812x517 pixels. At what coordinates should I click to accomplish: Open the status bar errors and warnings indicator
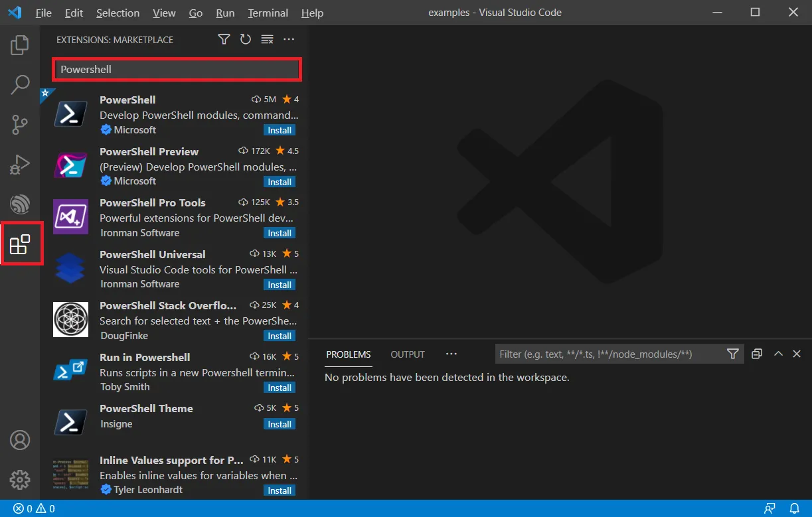click(x=33, y=509)
